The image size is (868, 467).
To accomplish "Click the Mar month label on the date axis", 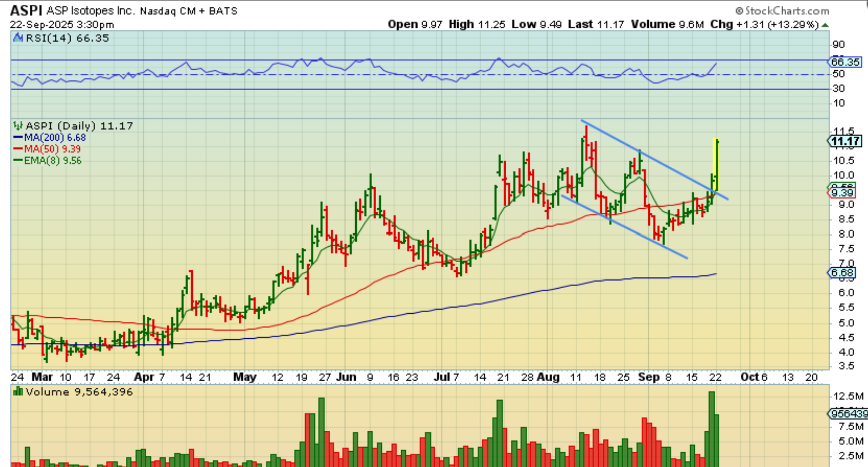I will (42, 377).
